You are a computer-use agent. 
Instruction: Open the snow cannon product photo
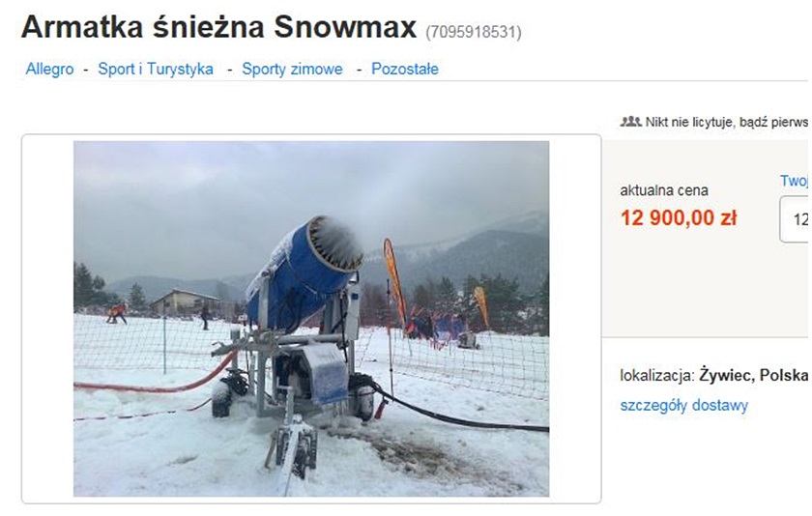[311, 319]
